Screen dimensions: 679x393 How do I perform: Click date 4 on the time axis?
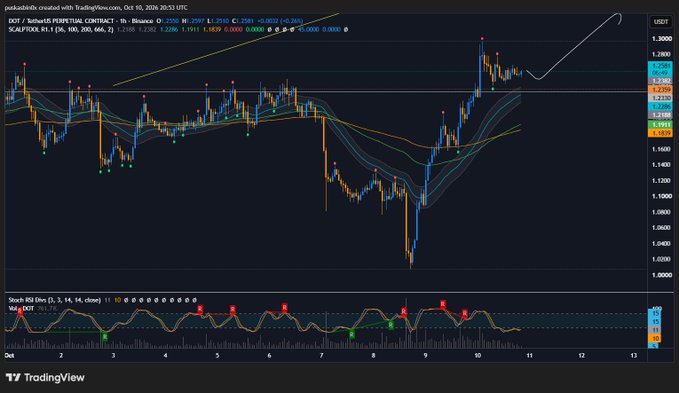165,355
